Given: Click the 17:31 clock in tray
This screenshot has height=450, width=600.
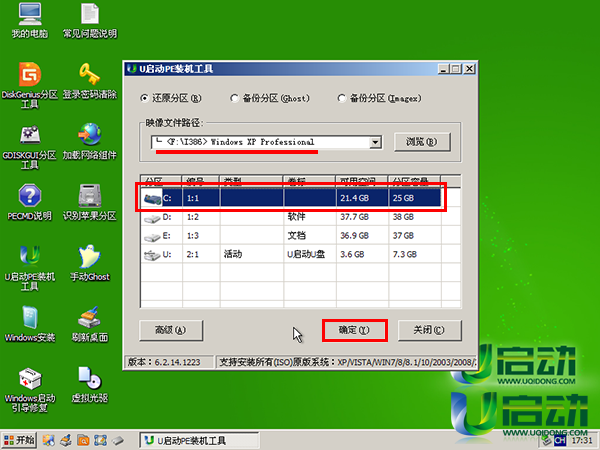Looking at the screenshot, I should (x=582, y=440).
